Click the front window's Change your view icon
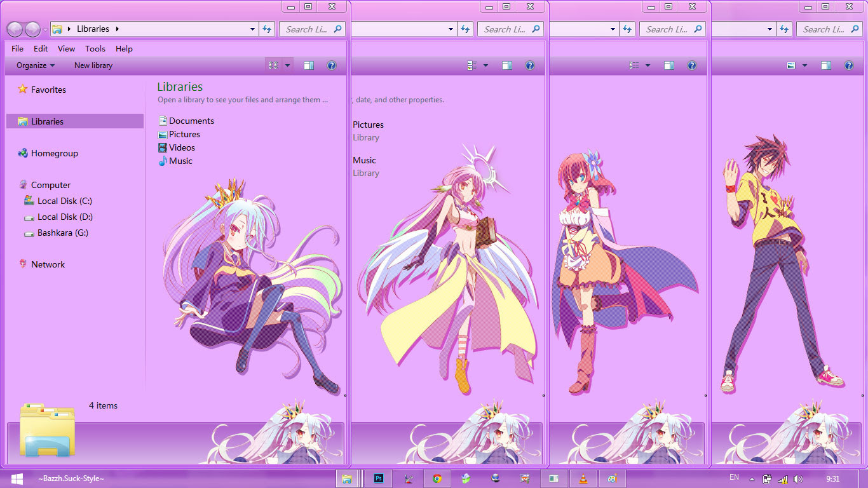 pyautogui.click(x=273, y=65)
